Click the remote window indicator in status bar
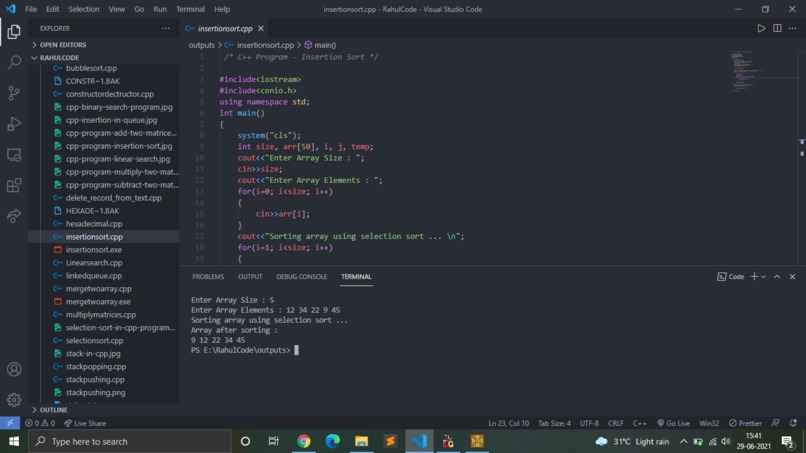This screenshot has height=453, width=806. pos(10,423)
